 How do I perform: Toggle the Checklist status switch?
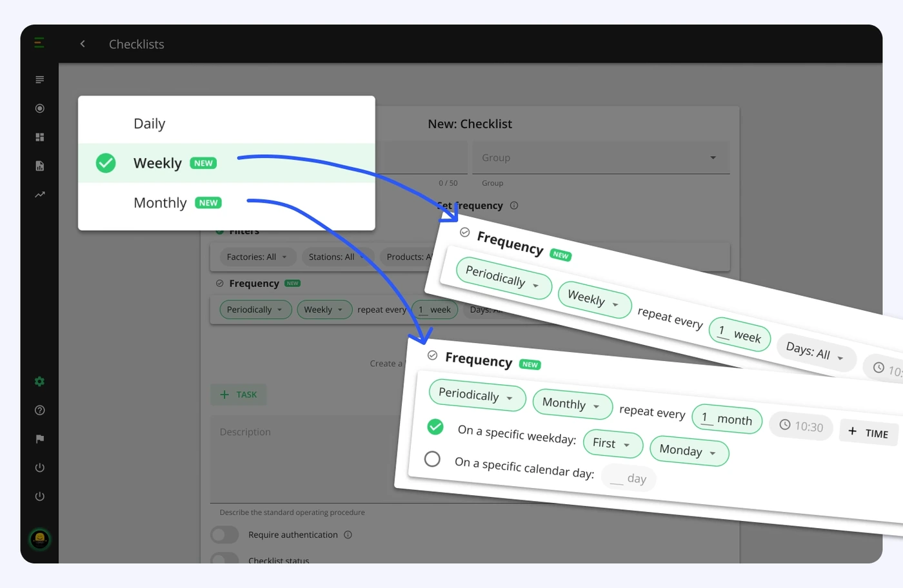click(224, 558)
